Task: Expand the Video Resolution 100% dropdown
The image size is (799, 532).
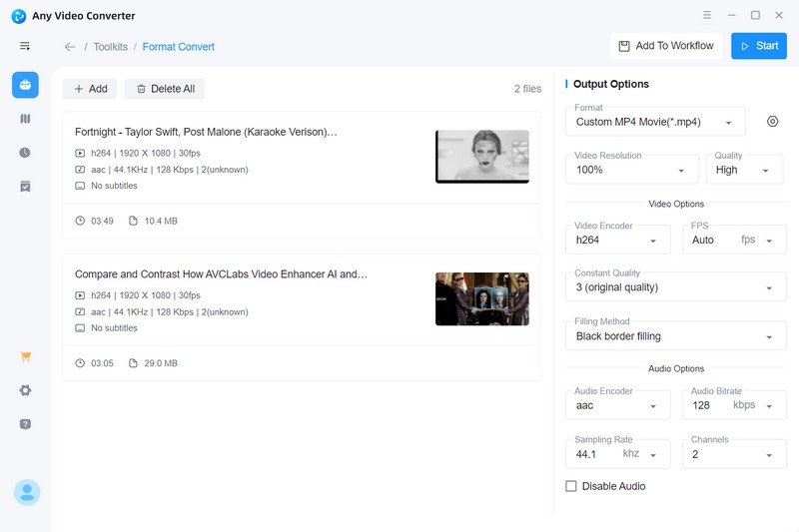Action: point(632,170)
